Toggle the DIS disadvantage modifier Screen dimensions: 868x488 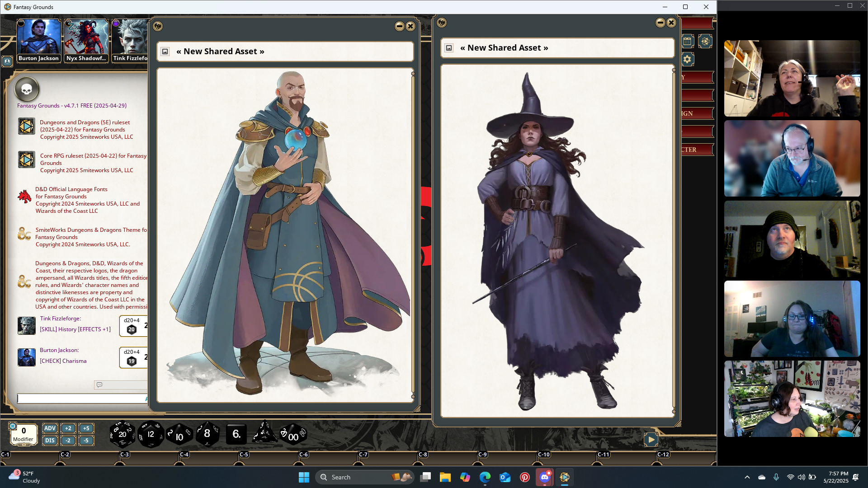tap(50, 441)
